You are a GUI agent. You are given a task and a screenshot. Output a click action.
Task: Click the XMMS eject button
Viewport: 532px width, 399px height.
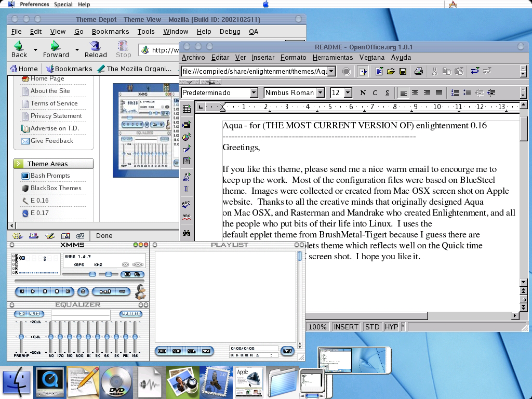[83, 291]
